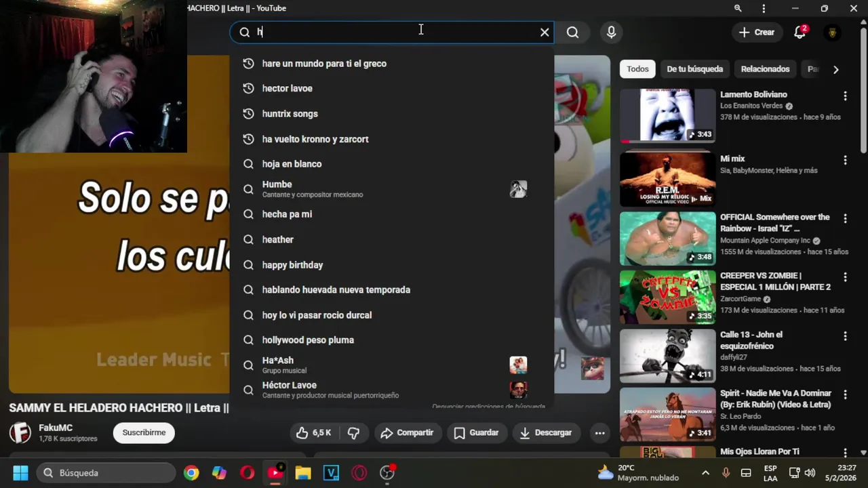This screenshot has height=488, width=868.
Task: Click history clock icon beside huntrix songs
Action: point(248,113)
